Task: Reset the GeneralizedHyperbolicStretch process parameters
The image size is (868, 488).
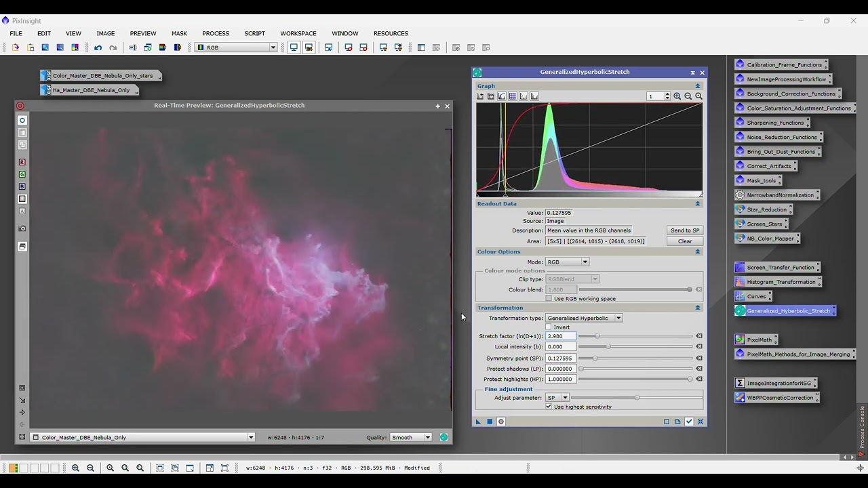Action: coord(701,422)
